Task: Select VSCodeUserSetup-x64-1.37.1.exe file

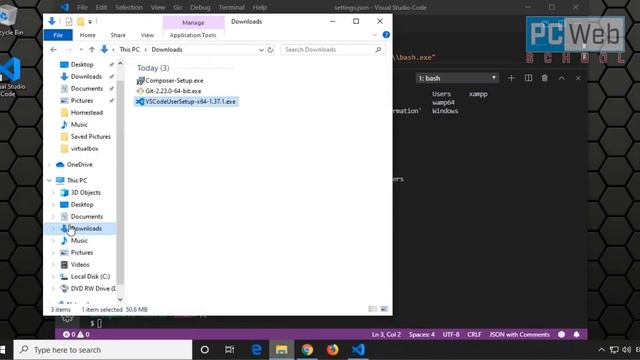Action: tap(186, 102)
